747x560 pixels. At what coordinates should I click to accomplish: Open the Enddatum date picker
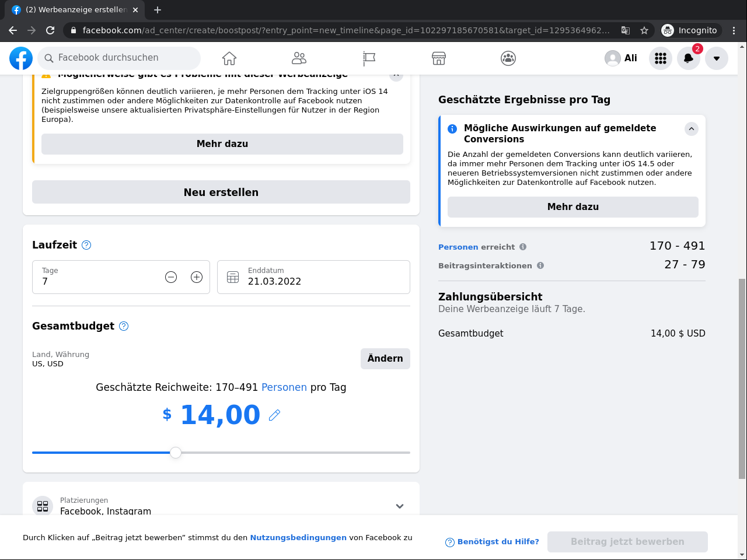click(x=313, y=277)
